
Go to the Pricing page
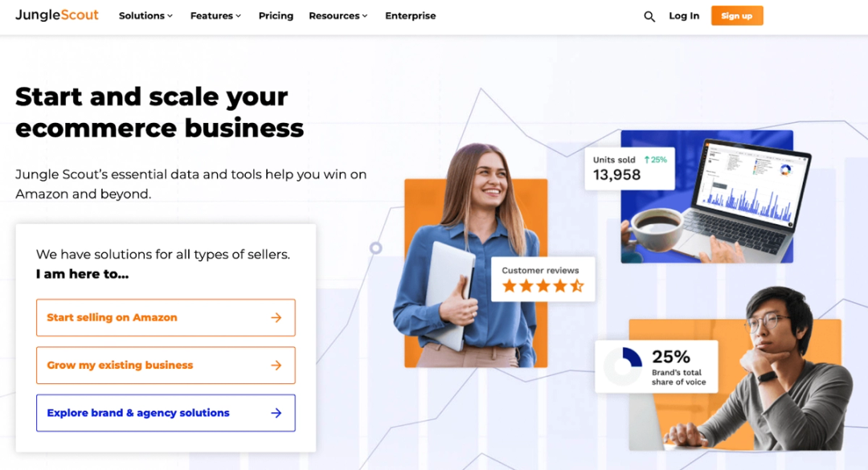click(x=276, y=15)
